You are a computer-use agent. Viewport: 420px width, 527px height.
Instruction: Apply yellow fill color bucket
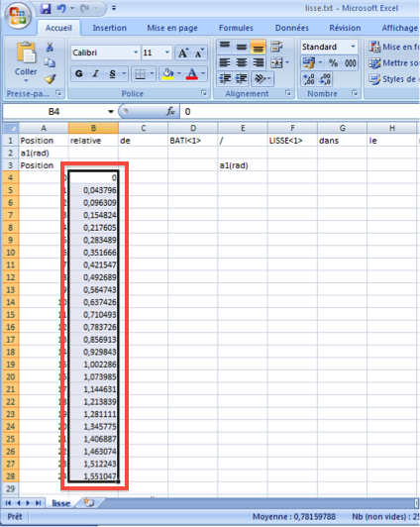[167, 73]
